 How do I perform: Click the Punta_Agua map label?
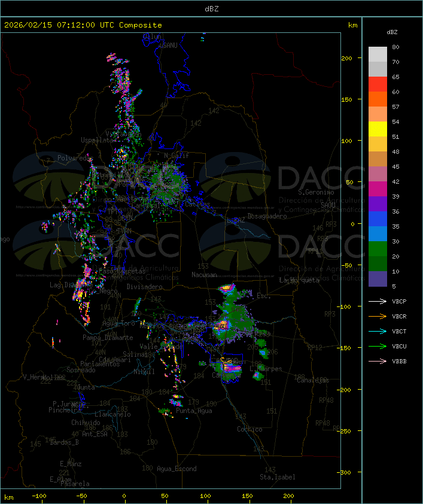[x=194, y=411]
